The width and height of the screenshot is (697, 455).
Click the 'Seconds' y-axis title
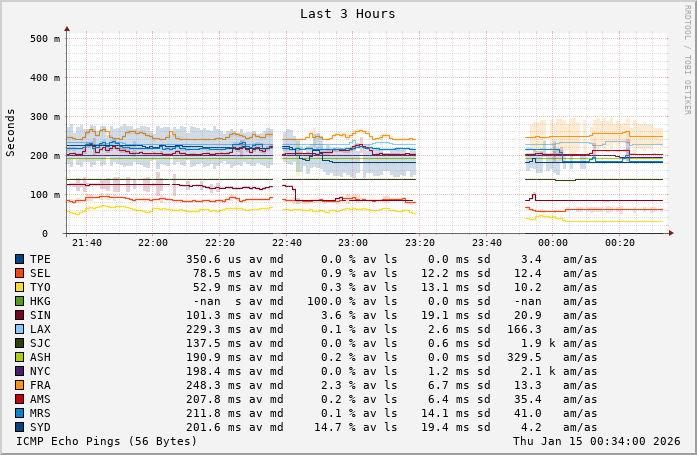(x=11, y=132)
